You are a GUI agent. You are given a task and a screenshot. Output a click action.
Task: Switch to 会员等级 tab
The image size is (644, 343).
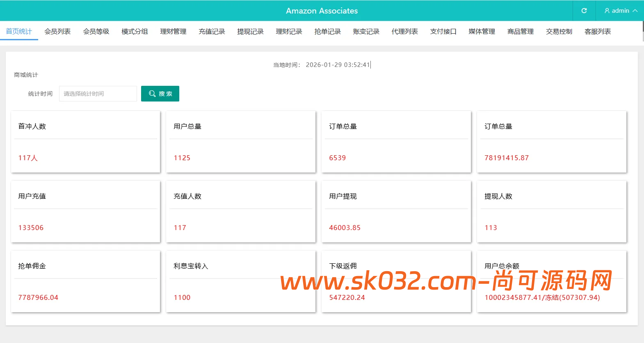coord(96,31)
